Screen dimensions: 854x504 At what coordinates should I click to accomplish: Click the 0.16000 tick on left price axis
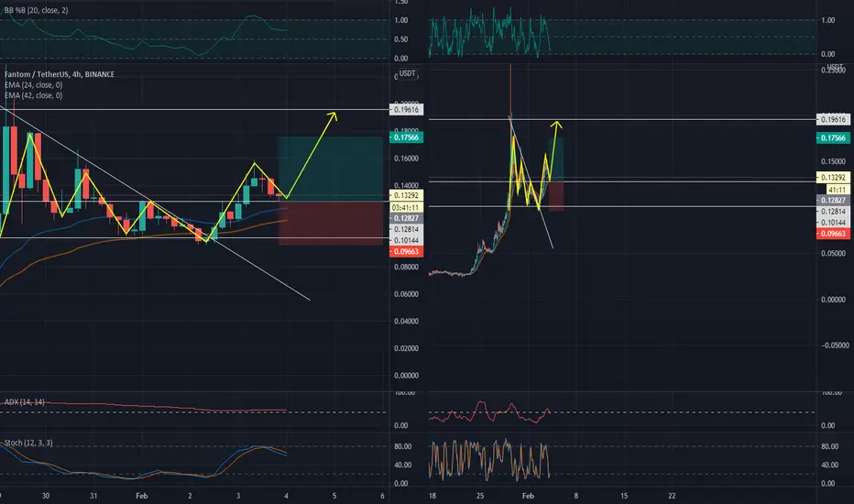pos(406,159)
